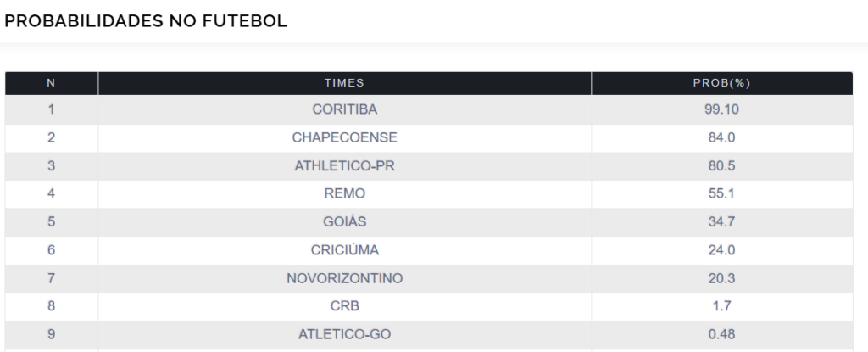The width and height of the screenshot is (868, 352).
Task: Click the ATHLETICO-PR team cell
Action: pos(344,165)
